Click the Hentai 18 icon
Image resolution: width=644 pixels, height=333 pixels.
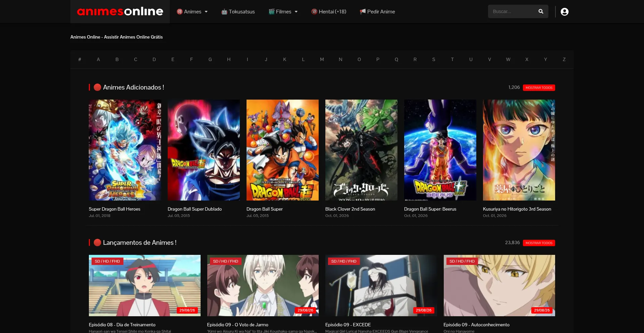[314, 11]
